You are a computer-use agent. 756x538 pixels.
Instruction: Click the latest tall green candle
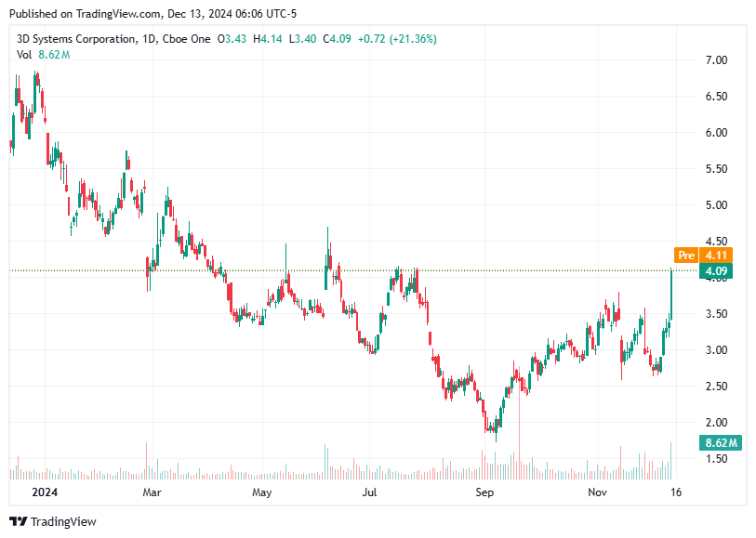coord(671,295)
